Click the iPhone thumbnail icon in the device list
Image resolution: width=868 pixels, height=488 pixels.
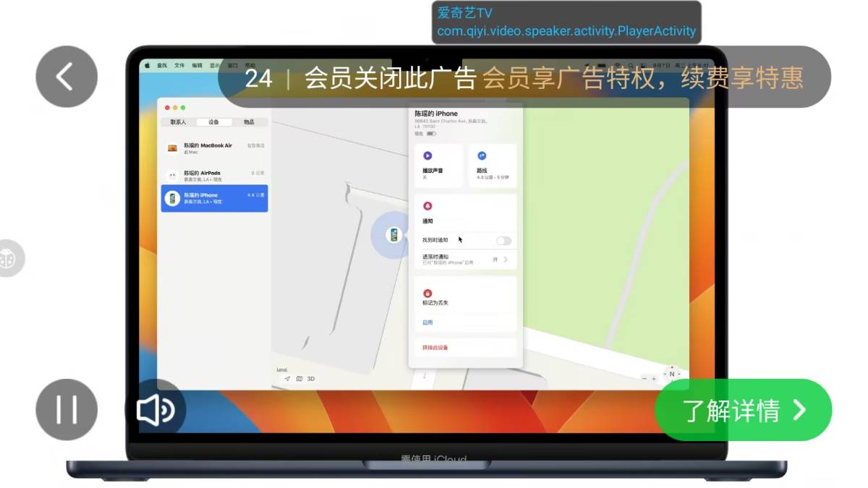(172, 198)
